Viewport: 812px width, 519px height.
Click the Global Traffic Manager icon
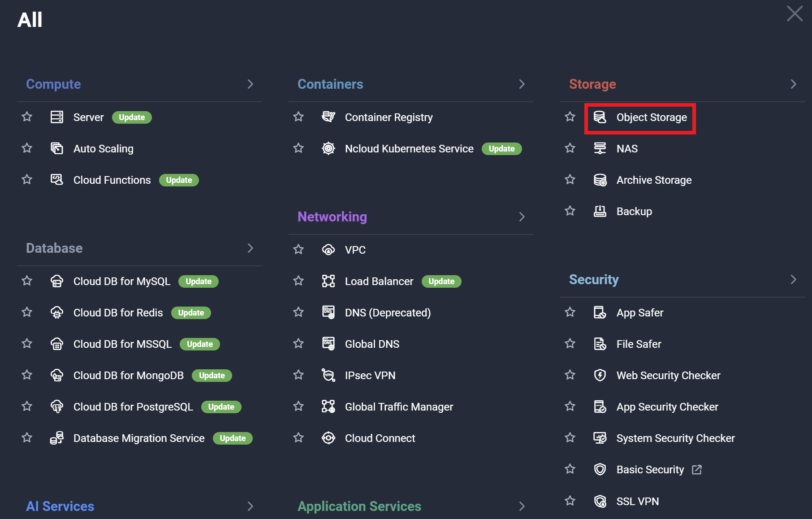coord(328,407)
